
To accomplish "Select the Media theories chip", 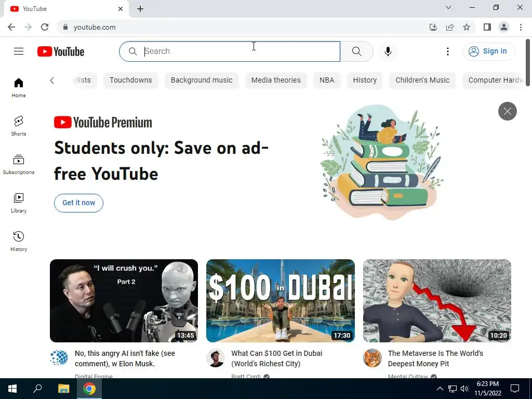I will pos(276,81).
